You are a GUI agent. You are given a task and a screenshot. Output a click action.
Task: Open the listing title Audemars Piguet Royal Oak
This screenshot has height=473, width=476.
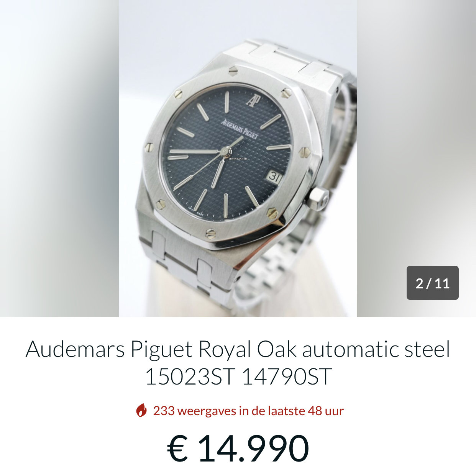click(238, 349)
